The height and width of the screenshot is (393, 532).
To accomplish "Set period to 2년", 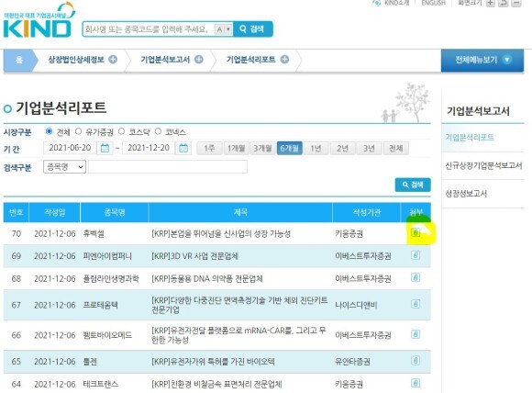I will pos(342,148).
